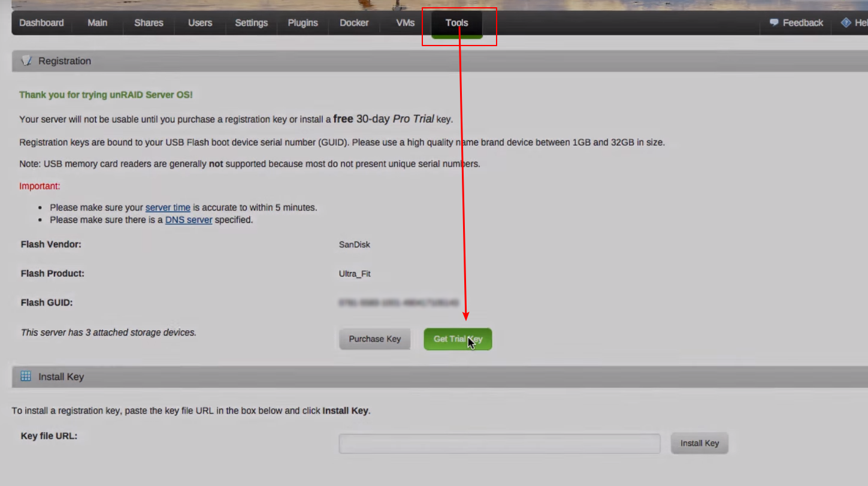
Task: Go to the Shares tab
Action: tap(149, 23)
